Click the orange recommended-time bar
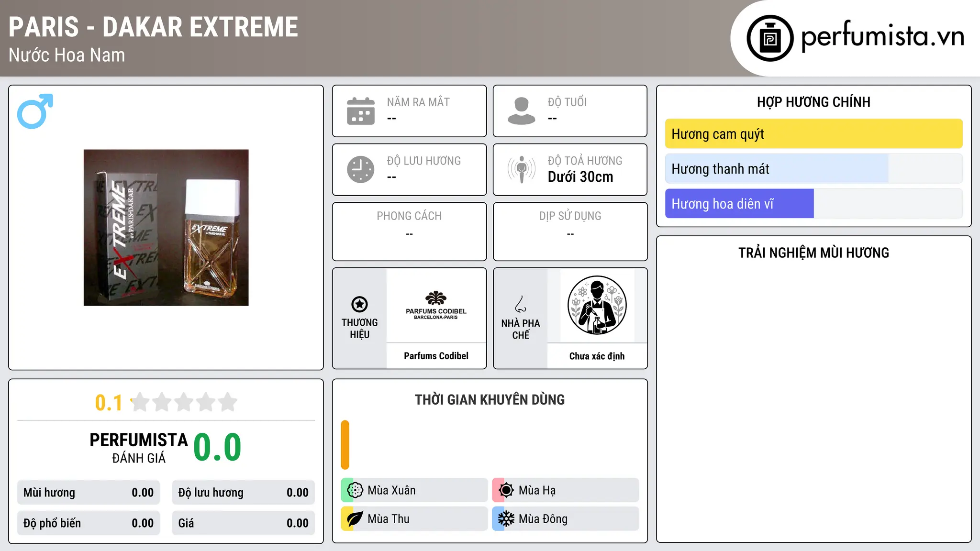Screen dimensions: 980x551 [345, 445]
